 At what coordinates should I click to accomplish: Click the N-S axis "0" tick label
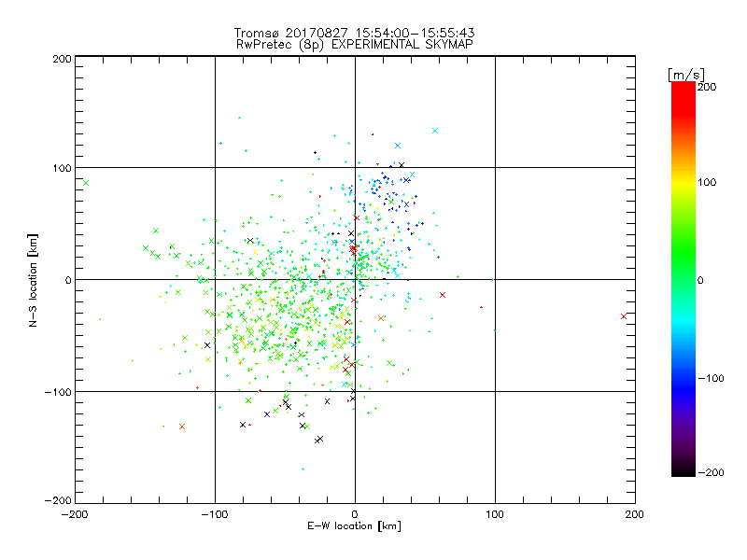pos(68,280)
